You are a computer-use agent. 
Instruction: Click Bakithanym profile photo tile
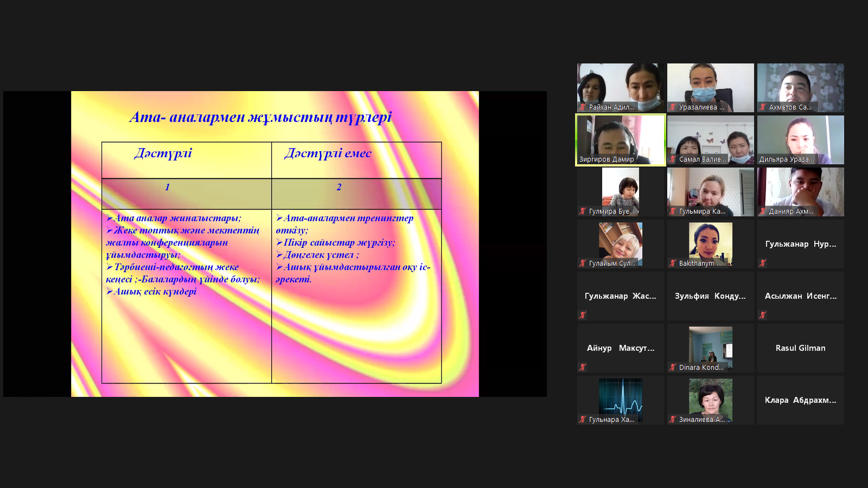click(710, 241)
